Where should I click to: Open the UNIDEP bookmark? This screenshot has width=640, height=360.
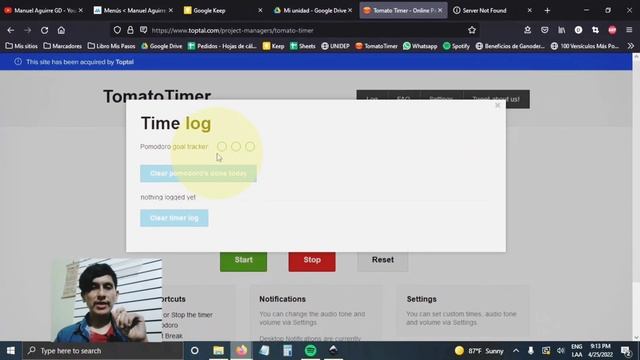click(335, 46)
